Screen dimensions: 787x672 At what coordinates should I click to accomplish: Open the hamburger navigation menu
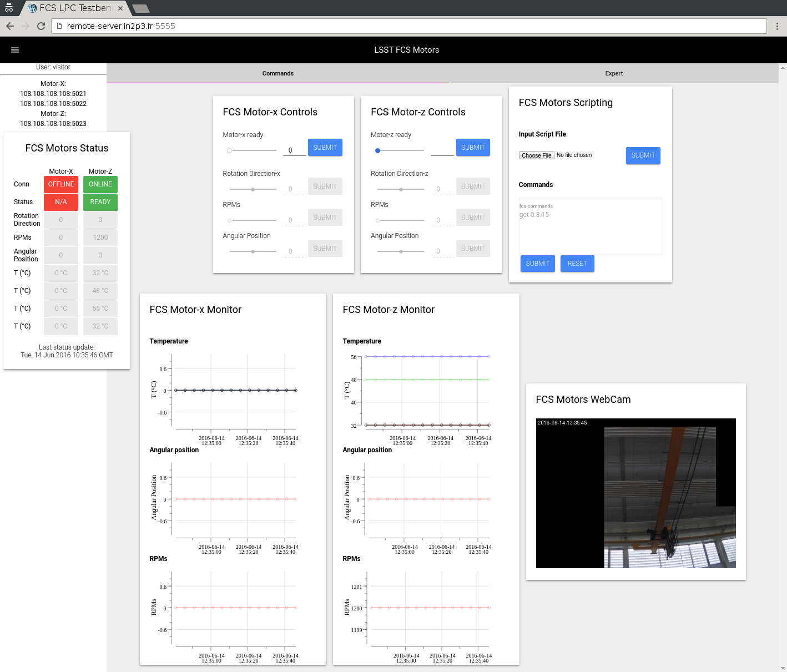click(x=15, y=50)
